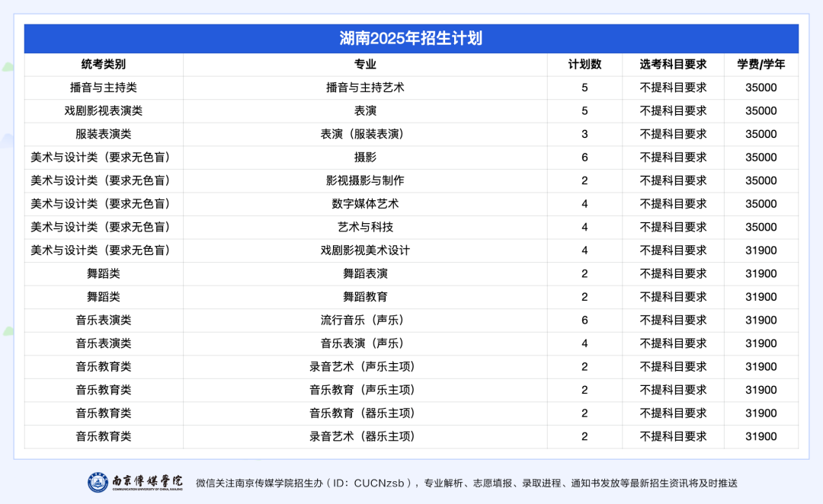Click the 表演 major cell
This screenshot has width=823, height=504.
click(x=365, y=110)
